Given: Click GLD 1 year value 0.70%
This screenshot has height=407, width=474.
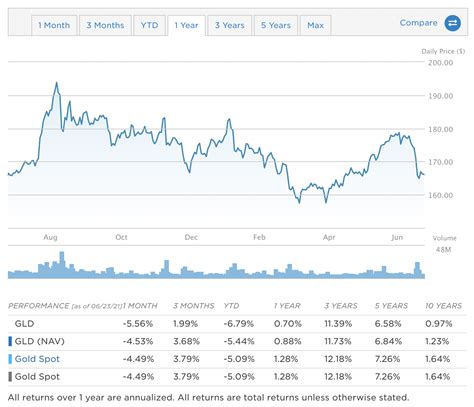Looking at the screenshot, I should click(x=288, y=324).
